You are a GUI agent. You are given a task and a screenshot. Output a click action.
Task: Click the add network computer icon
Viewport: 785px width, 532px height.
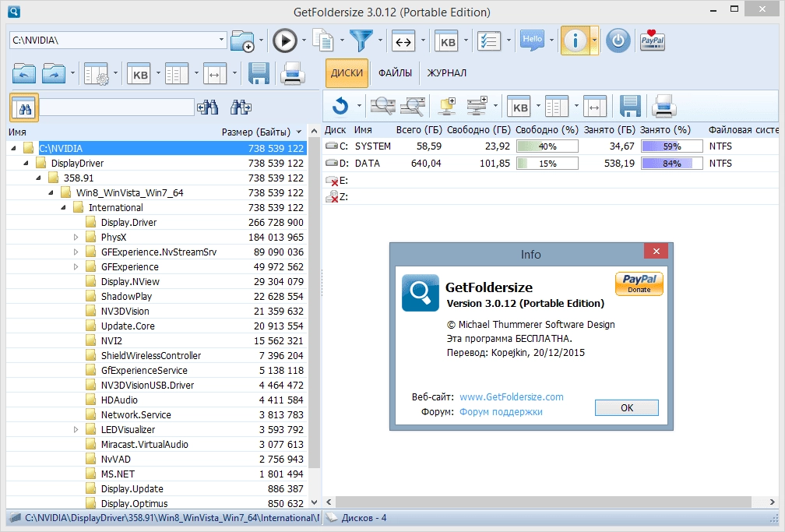point(448,106)
